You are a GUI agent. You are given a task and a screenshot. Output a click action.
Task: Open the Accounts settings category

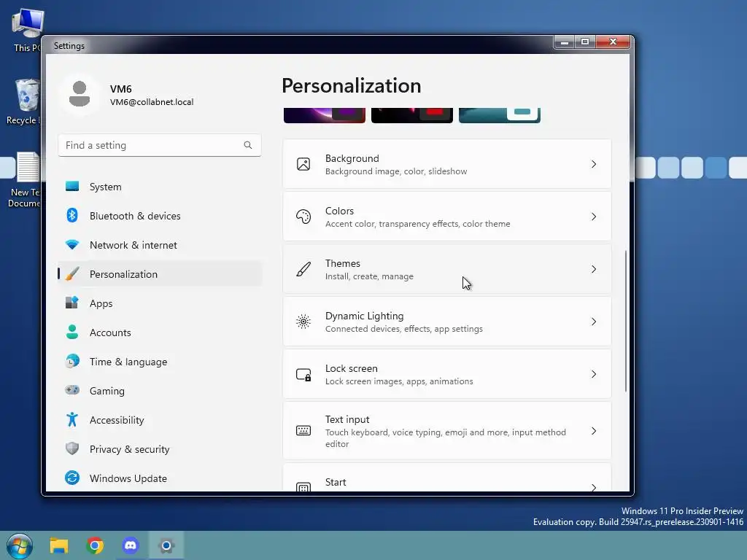[160, 332]
